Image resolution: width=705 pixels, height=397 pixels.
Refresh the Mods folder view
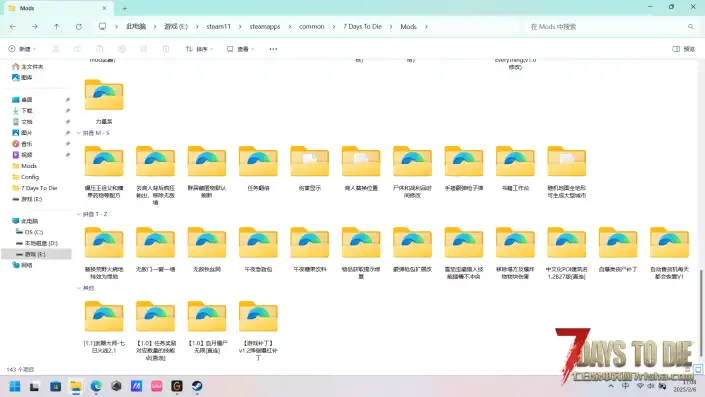click(x=79, y=27)
